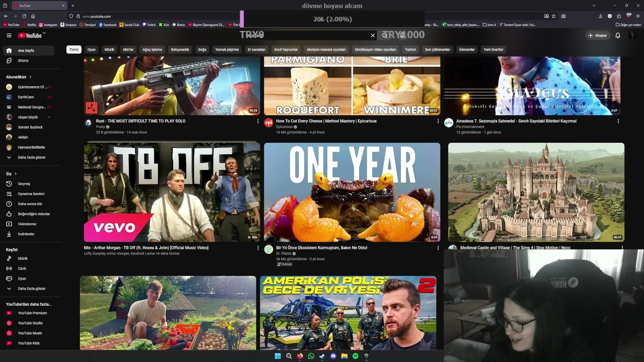Open Windows Start button on taskbar

pyautogui.click(x=278, y=356)
